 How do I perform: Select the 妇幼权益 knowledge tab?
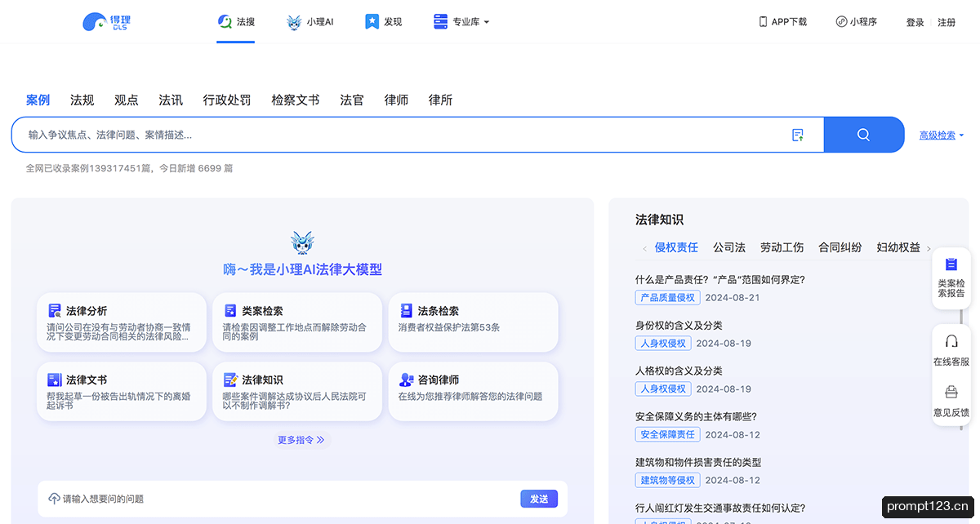pyautogui.click(x=898, y=247)
